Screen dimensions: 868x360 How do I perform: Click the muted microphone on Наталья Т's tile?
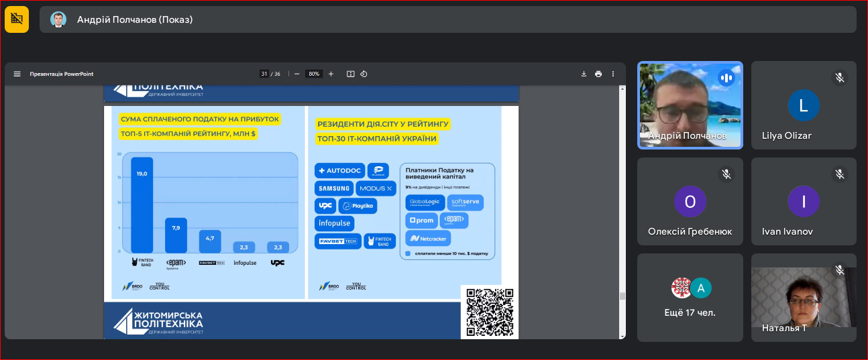(839, 270)
